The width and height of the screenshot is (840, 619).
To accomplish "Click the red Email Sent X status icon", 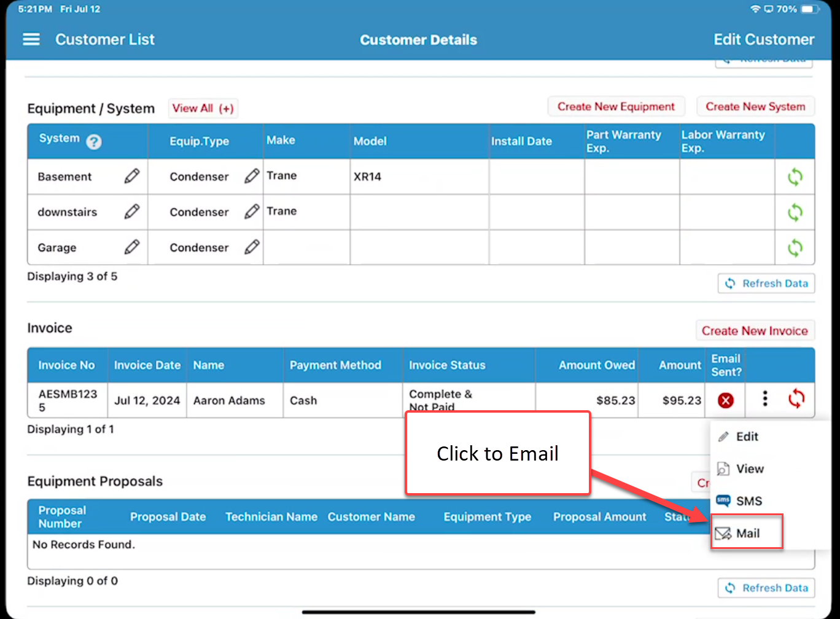I will [x=726, y=400].
